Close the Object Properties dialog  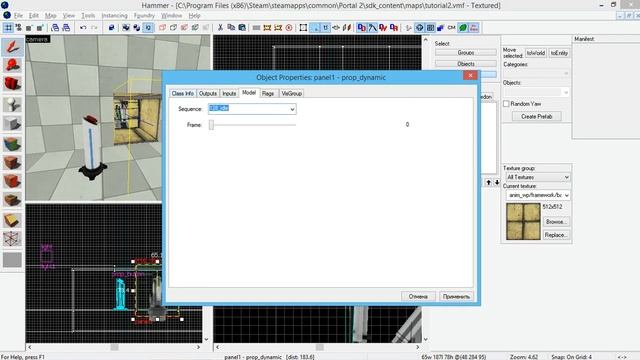pyautogui.click(x=470, y=76)
